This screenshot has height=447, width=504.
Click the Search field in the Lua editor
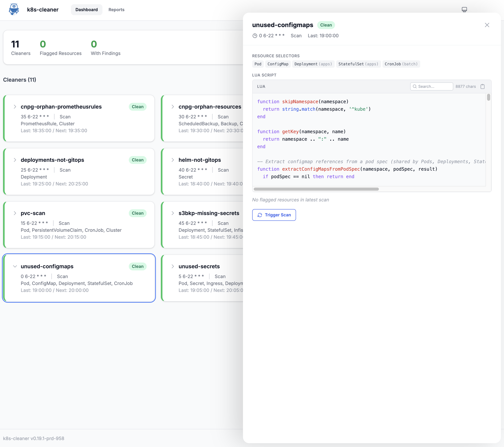coord(432,86)
